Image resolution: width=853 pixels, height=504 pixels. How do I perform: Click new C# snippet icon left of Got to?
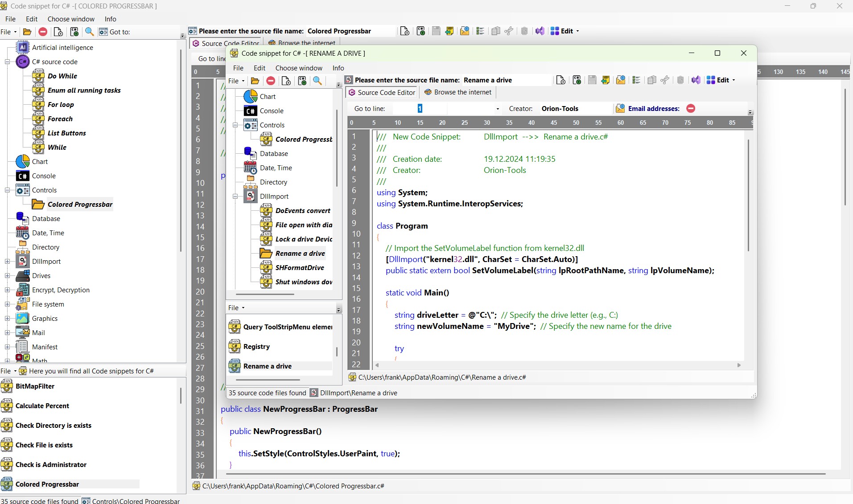(74, 32)
